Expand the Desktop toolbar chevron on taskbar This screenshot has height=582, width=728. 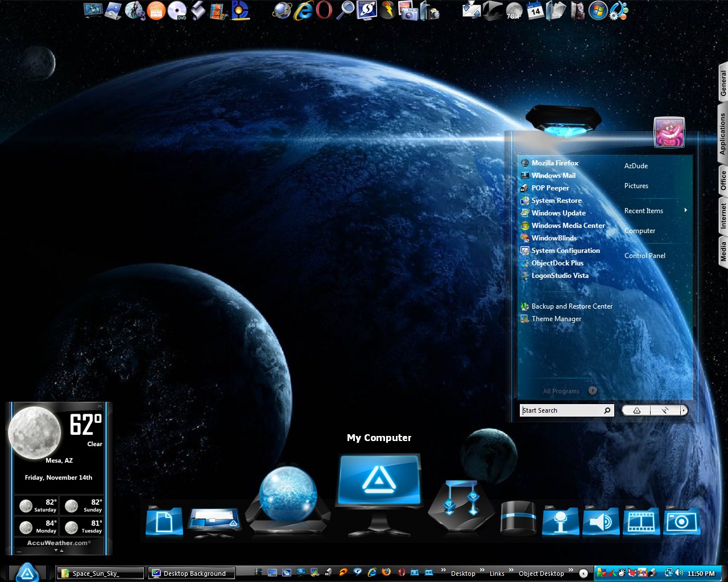pos(482,570)
